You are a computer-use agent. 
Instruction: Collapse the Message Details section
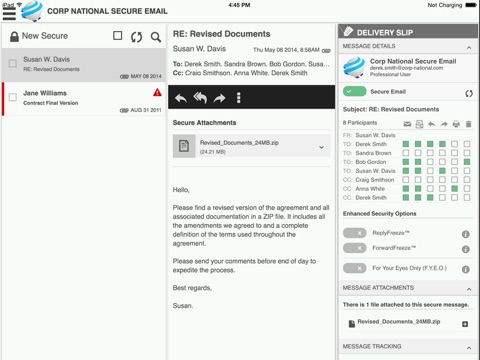click(x=469, y=48)
